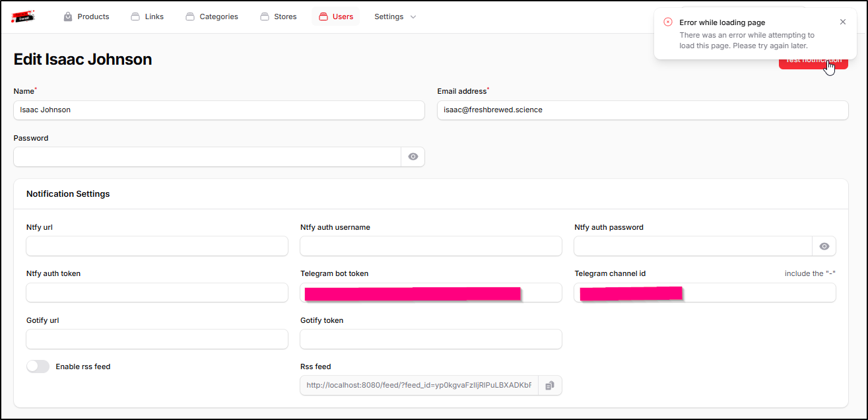868x420 pixels.
Task: Focus the Gotify token field
Action: 430,339
